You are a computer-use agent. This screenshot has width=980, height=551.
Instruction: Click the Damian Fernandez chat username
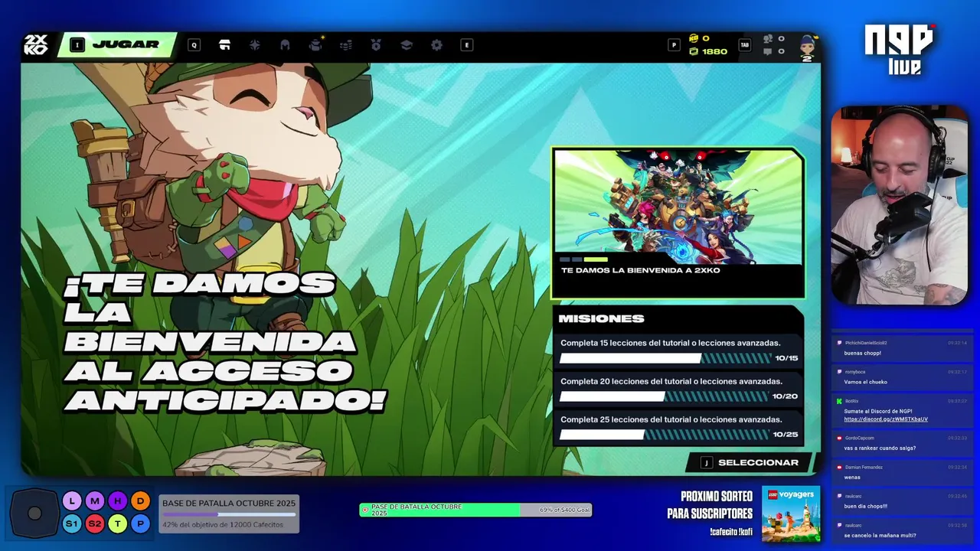coord(864,467)
